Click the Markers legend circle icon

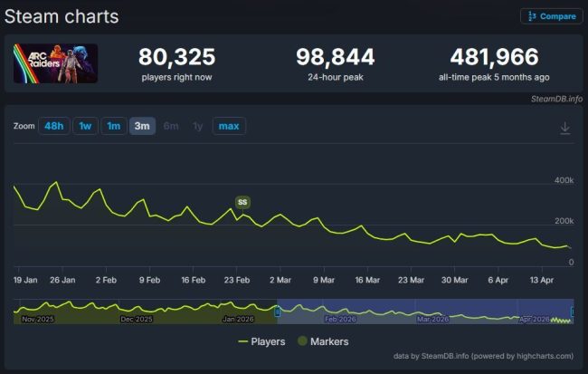(302, 341)
